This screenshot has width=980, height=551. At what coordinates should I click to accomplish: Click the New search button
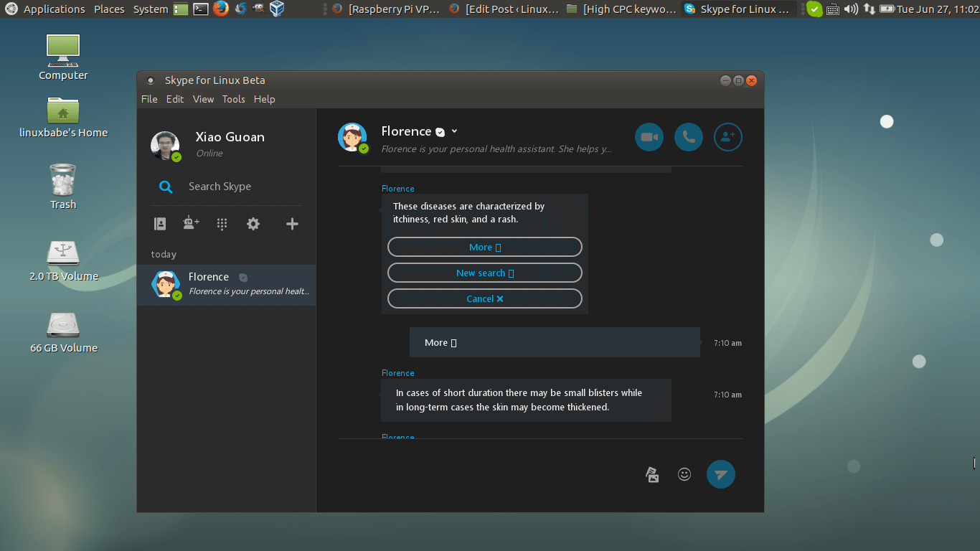(484, 273)
